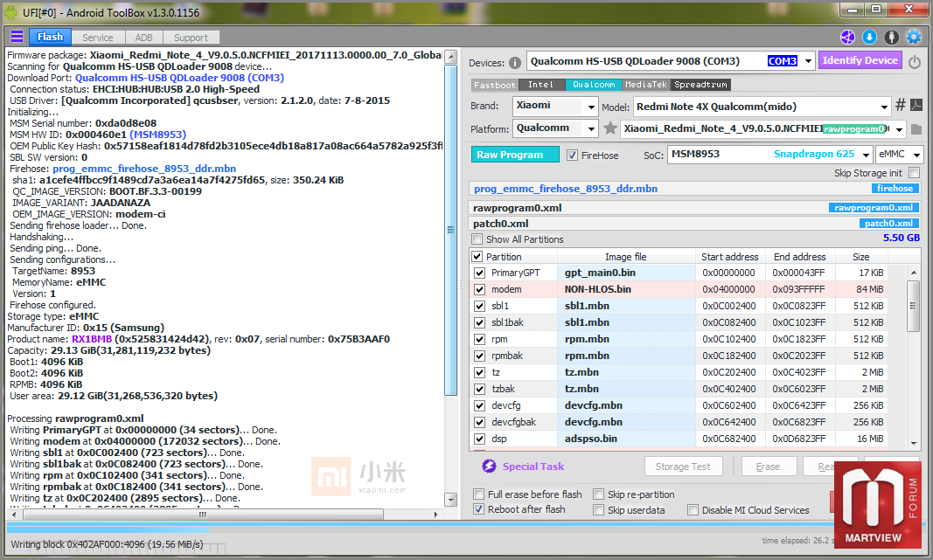Click the hash icon beside Model
Viewport: 933px width, 560px height.
click(901, 105)
